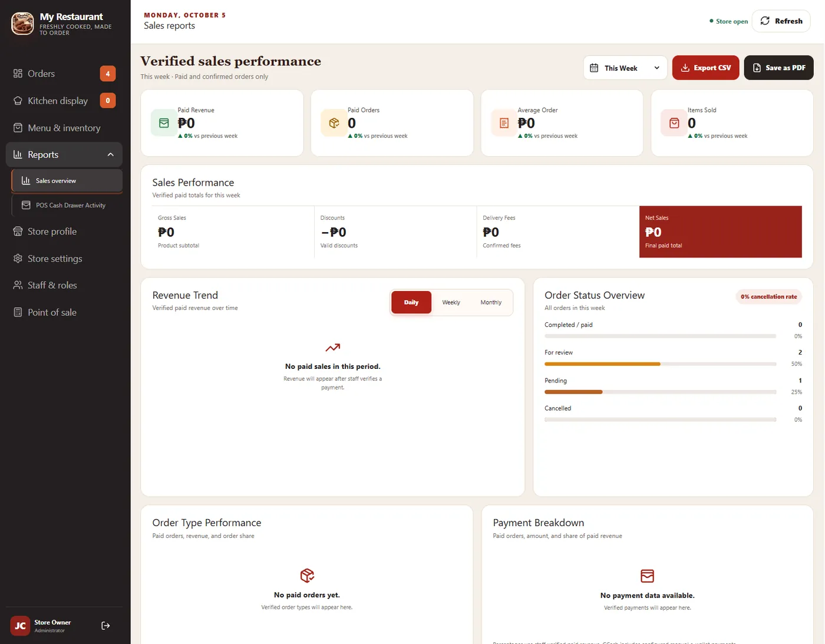825x644 pixels.
Task: Click the For review progress bar
Action: tap(660, 364)
